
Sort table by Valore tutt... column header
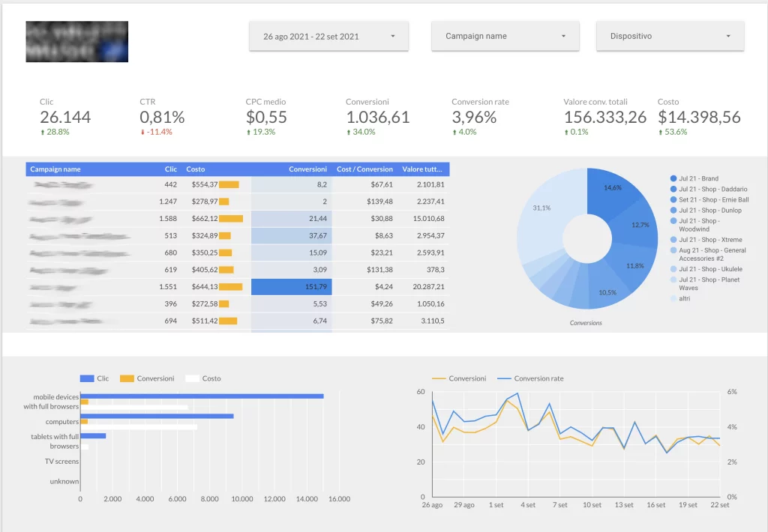pos(422,169)
